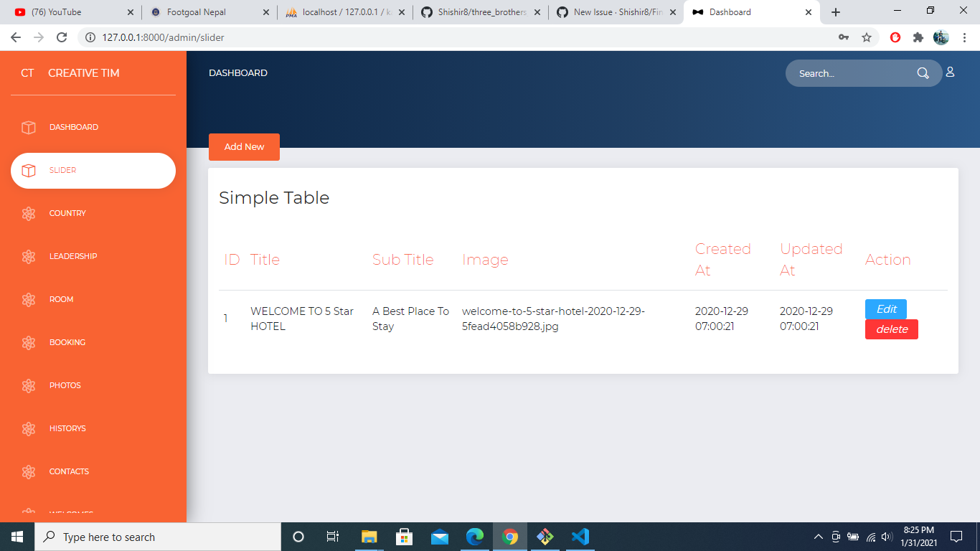This screenshot has height=551, width=980.
Task: Expand hidden icons in the system tray
Action: tap(817, 536)
